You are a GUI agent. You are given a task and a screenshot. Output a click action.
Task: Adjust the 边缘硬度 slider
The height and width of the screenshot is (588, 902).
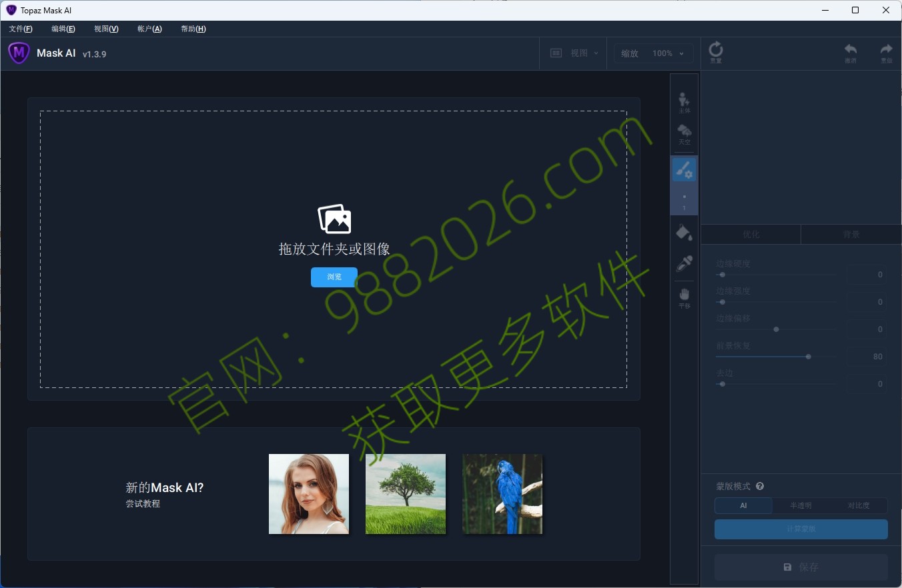pos(776,275)
